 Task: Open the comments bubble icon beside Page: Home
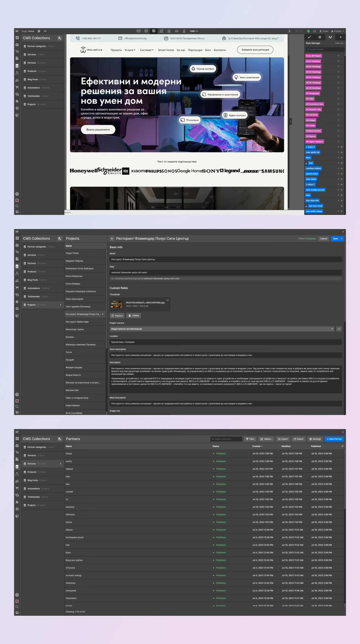pos(39,31)
